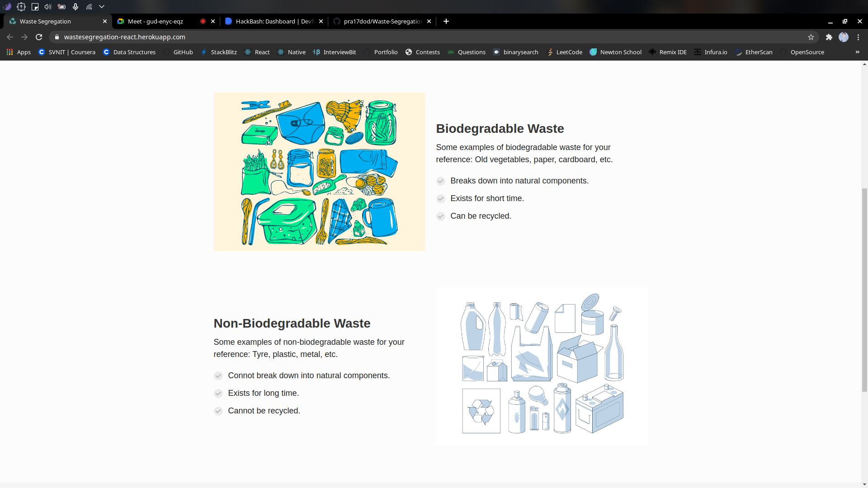Open the Chrome three-dot menu
The width and height of the screenshot is (868, 488).
pos(858,37)
